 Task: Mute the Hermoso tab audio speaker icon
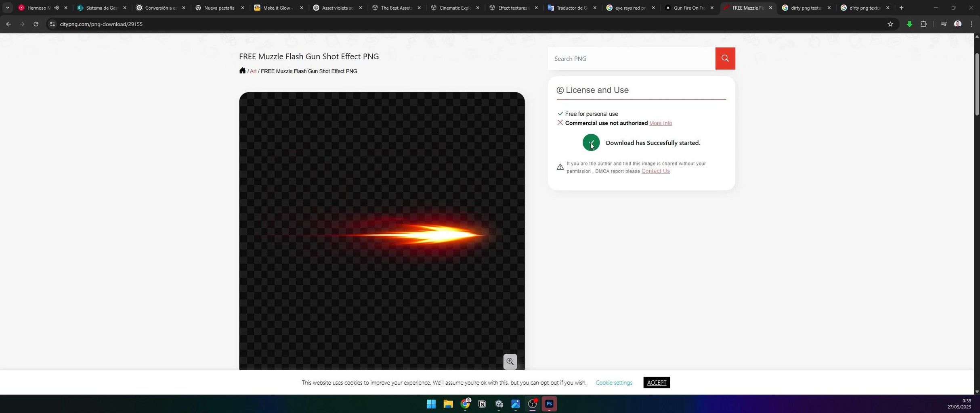[x=57, y=8]
